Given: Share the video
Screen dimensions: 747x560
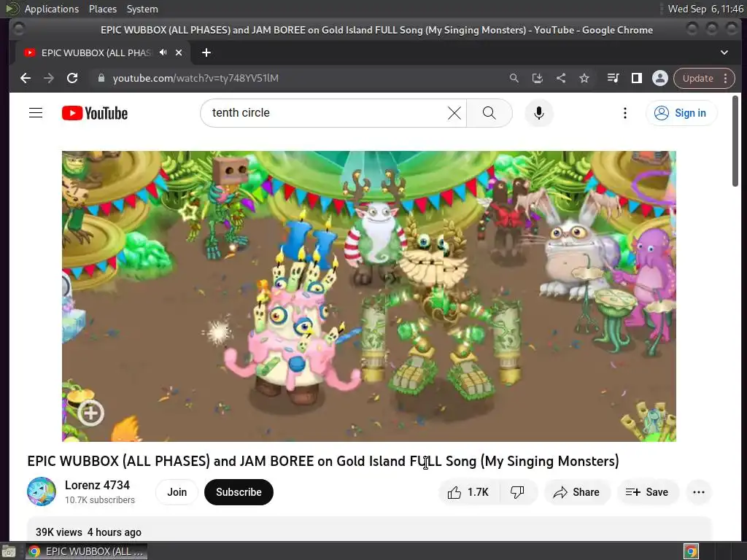Looking at the screenshot, I should [577, 492].
